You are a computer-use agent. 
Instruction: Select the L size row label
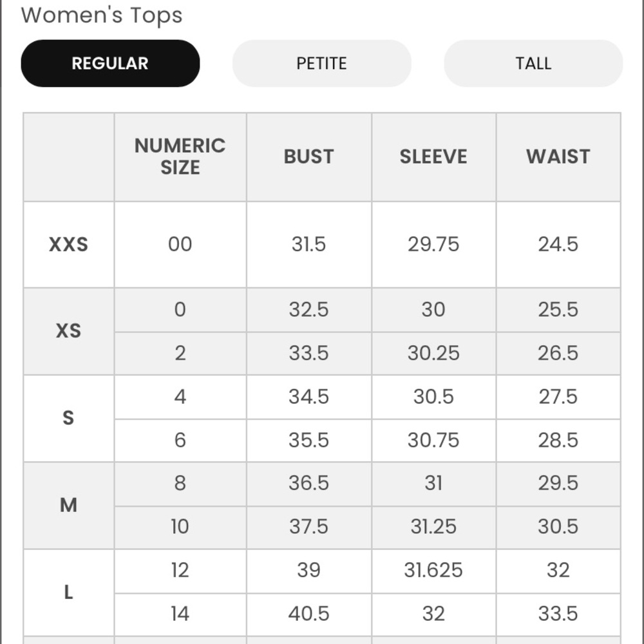(x=69, y=592)
